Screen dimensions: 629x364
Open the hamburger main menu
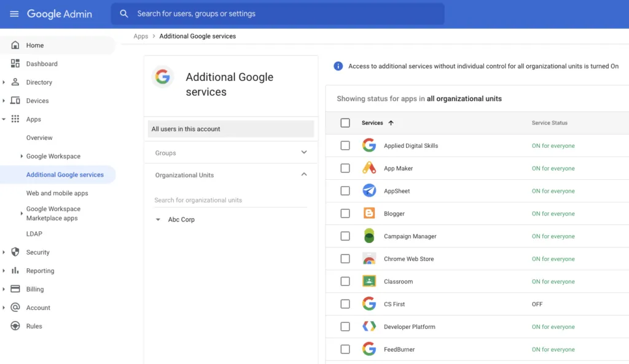click(x=14, y=14)
